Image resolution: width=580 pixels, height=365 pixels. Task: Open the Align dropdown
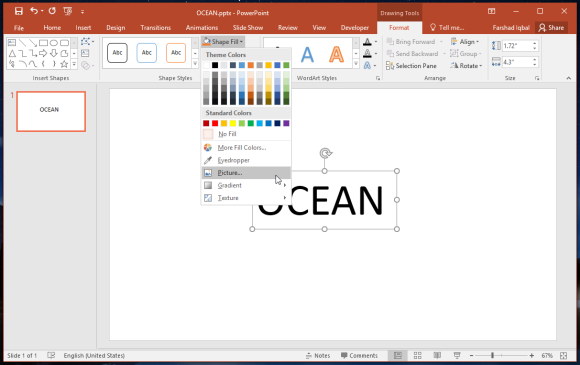pos(465,42)
